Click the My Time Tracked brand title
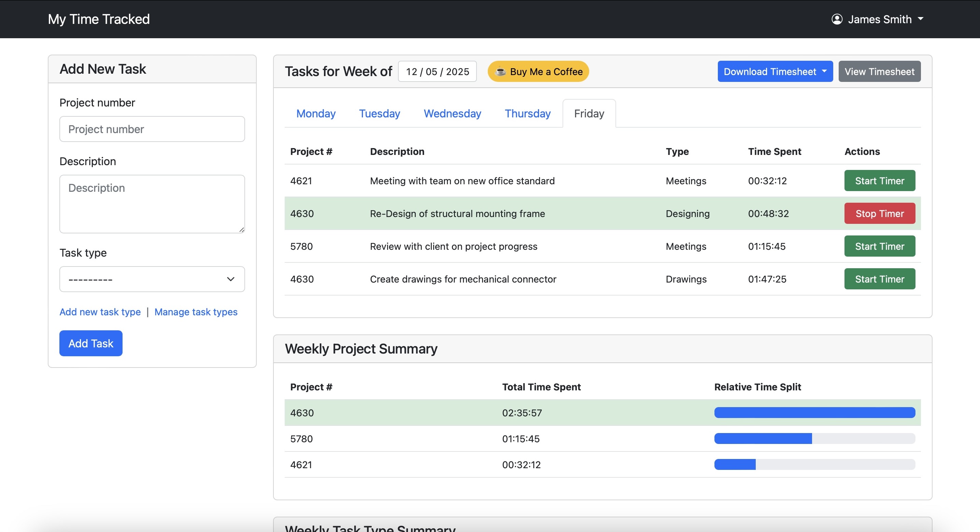 point(99,19)
